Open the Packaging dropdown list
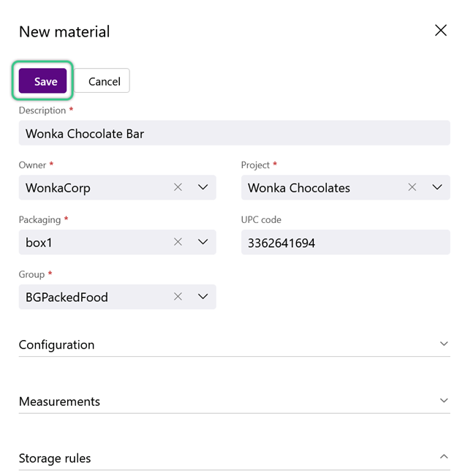The image size is (468, 476). pos(203,242)
